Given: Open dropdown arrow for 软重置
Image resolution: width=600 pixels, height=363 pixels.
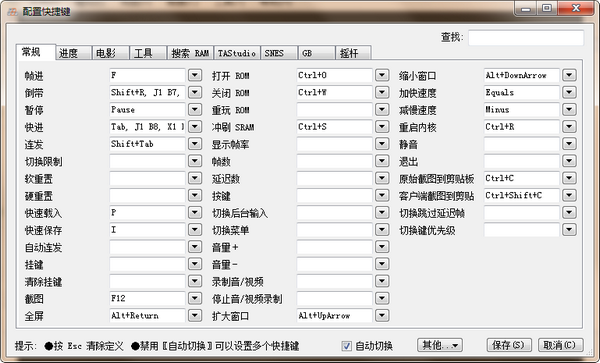Looking at the screenshot, I should coord(195,178).
